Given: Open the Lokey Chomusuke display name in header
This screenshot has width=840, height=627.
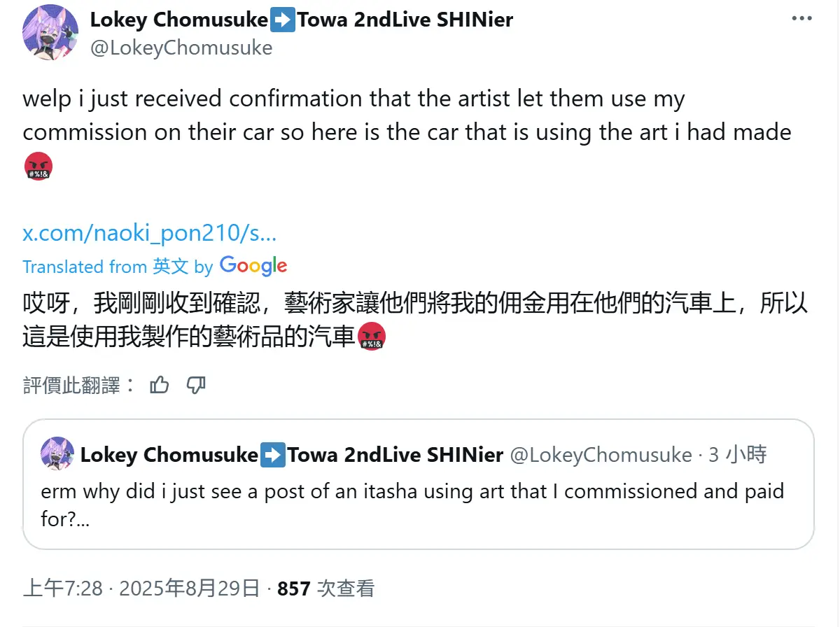Looking at the screenshot, I should [178, 20].
